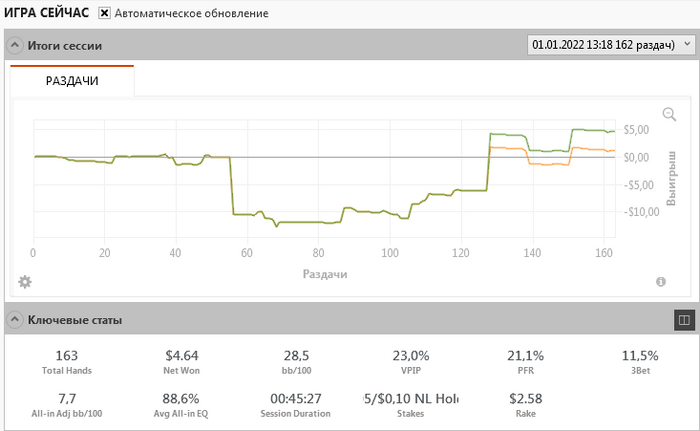Select the bb/100 stat tile
Viewport: 700px width, 431px height.
[296, 360]
